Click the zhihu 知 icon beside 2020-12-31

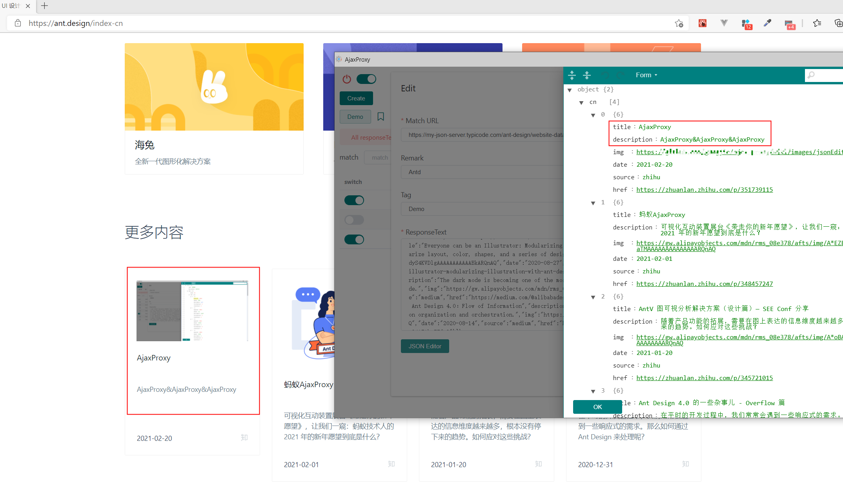(685, 464)
